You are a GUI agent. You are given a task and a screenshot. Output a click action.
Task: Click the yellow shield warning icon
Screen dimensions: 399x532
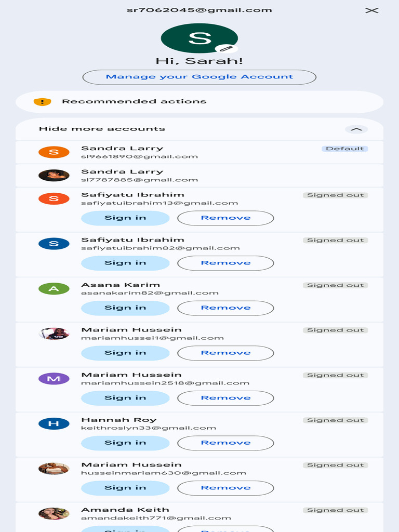(x=42, y=102)
